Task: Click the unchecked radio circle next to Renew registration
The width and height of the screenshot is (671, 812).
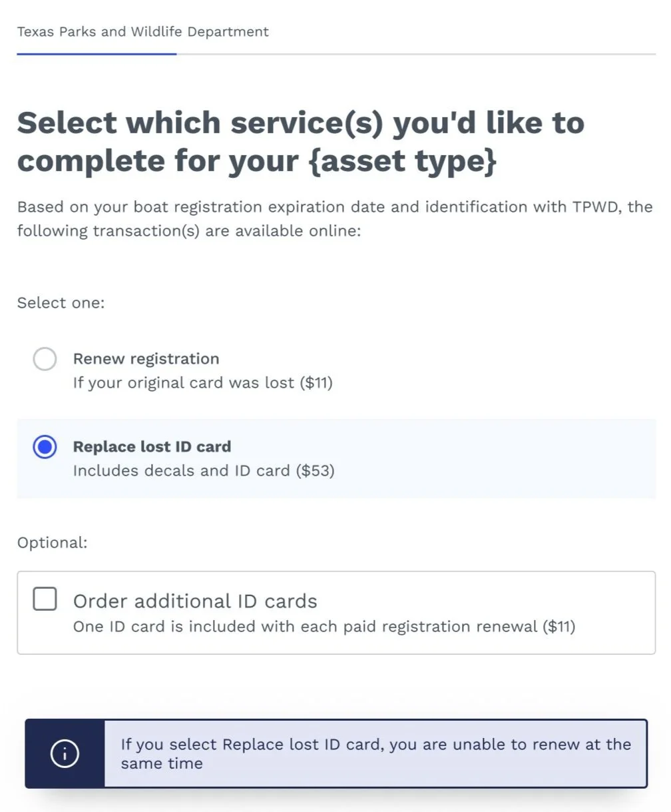Action: pyautogui.click(x=45, y=358)
